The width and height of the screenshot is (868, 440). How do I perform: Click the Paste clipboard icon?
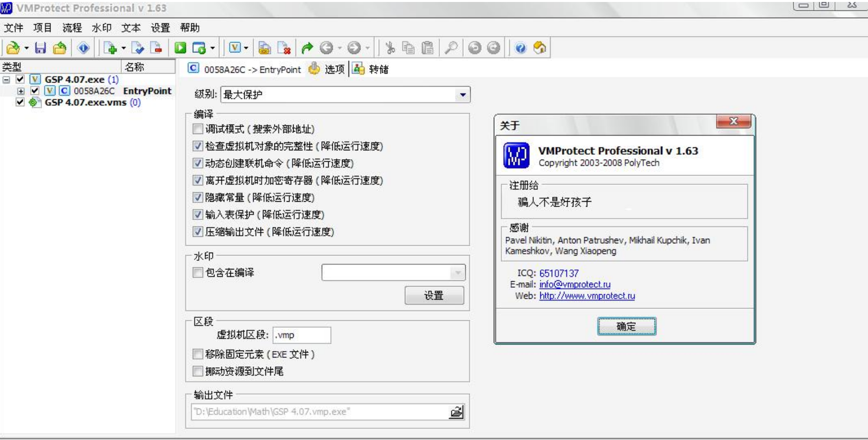[428, 48]
